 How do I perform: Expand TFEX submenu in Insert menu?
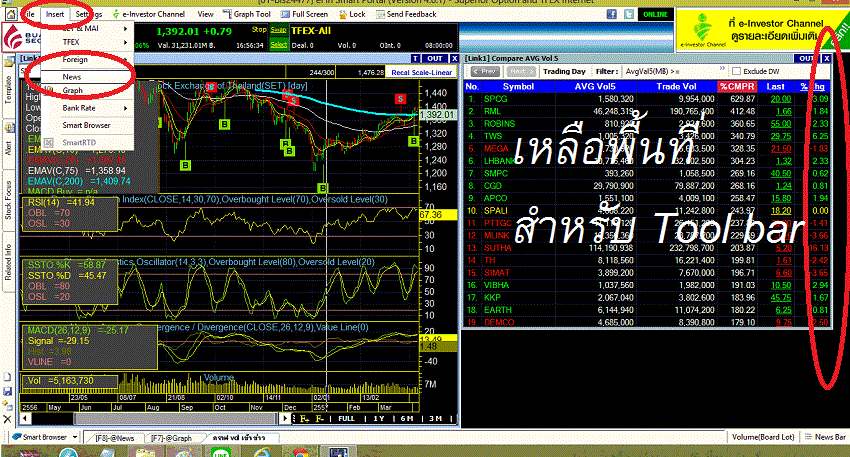pos(87,42)
